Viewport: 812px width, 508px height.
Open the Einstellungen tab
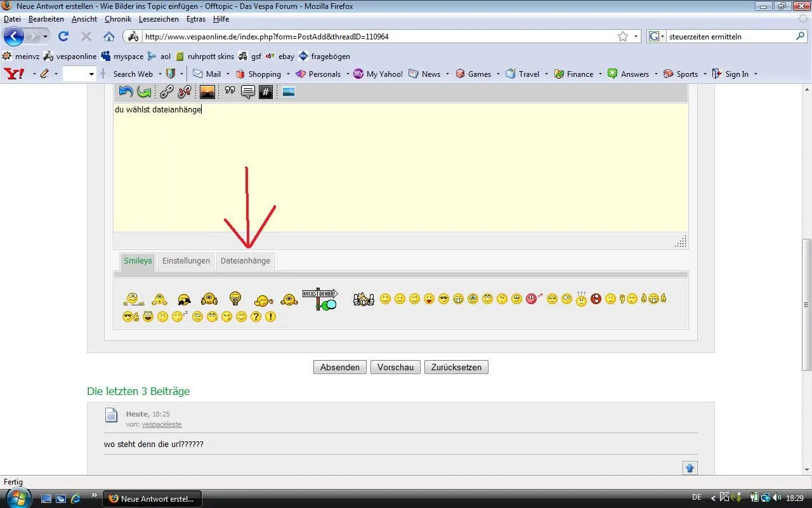tap(186, 261)
